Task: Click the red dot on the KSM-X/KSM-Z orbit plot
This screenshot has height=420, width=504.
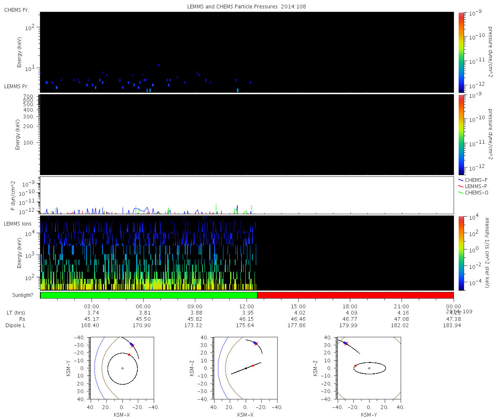Action: pos(253,366)
